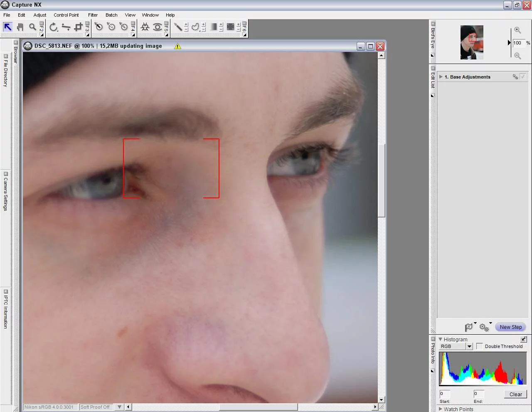Select the Crop tool
Screen dimensions: 532x412
tap(78, 27)
